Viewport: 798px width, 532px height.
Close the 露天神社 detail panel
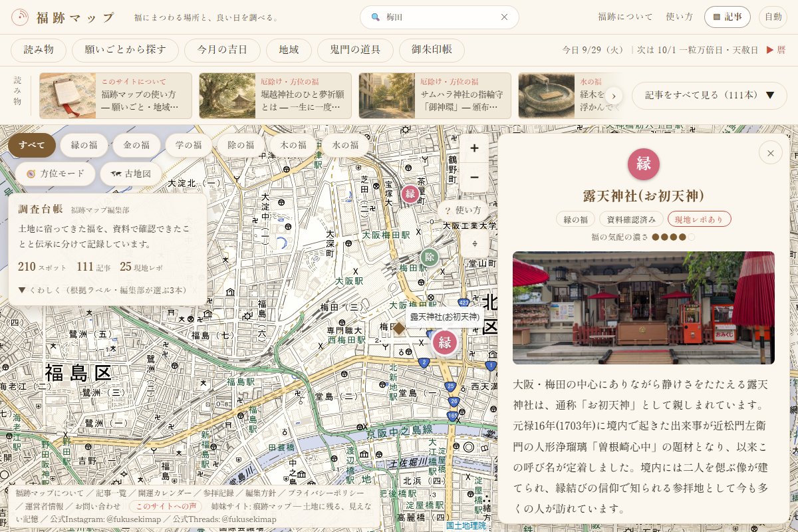pos(770,153)
